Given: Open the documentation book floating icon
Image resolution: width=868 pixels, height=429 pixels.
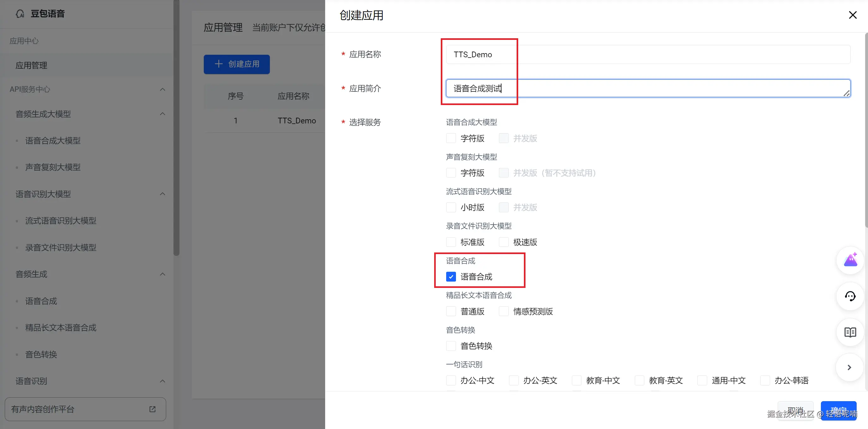Looking at the screenshot, I should [850, 333].
